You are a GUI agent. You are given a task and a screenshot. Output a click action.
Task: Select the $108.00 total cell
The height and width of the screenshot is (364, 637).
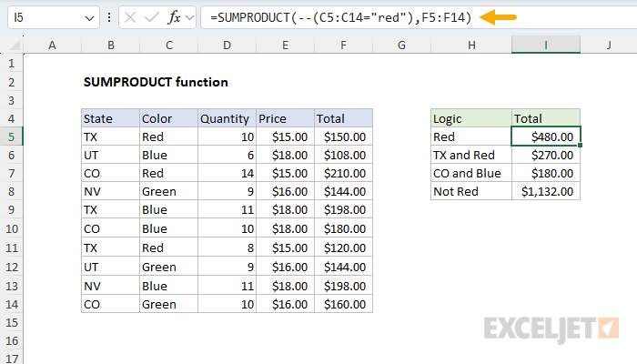tap(343, 155)
